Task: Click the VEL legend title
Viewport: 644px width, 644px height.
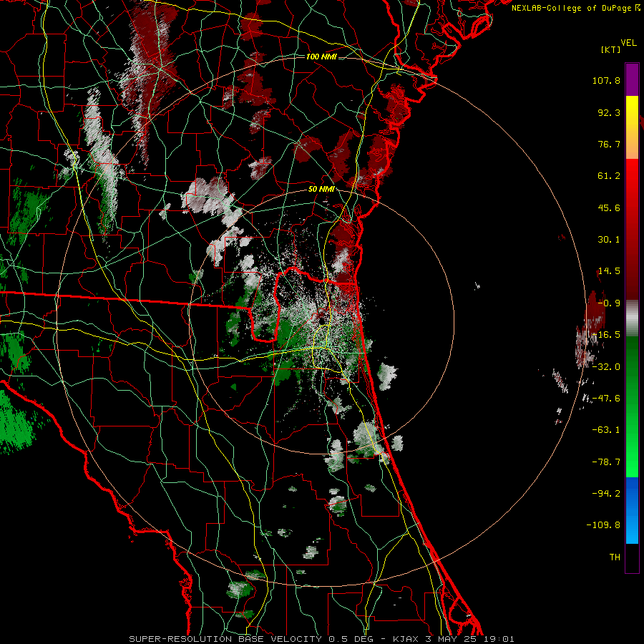Action: coord(628,43)
